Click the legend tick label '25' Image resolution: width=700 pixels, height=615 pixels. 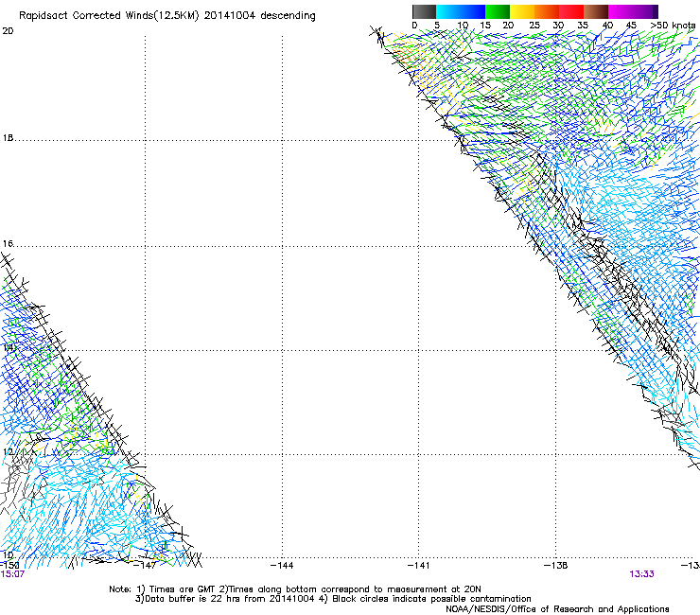pos(534,26)
